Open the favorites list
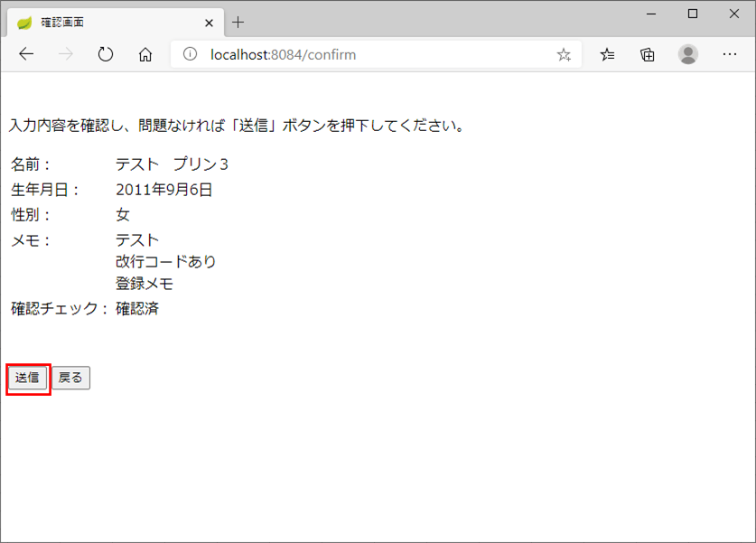The height and width of the screenshot is (543, 756). [608, 54]
